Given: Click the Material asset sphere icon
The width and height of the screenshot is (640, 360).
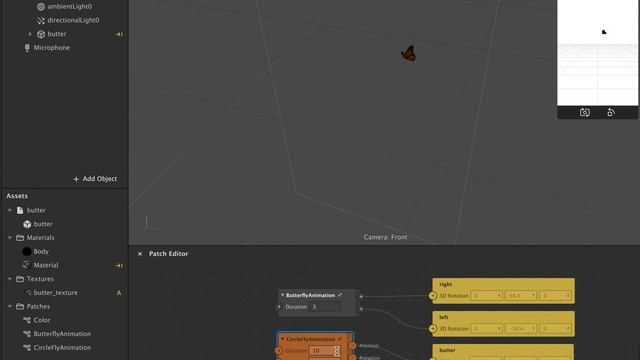Looking at the screenshot, I should pos(26,265).
